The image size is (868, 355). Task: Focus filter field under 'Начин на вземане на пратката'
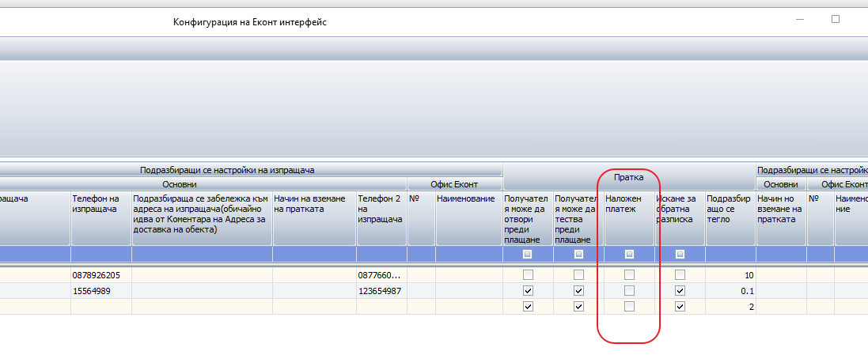point(314,255)
